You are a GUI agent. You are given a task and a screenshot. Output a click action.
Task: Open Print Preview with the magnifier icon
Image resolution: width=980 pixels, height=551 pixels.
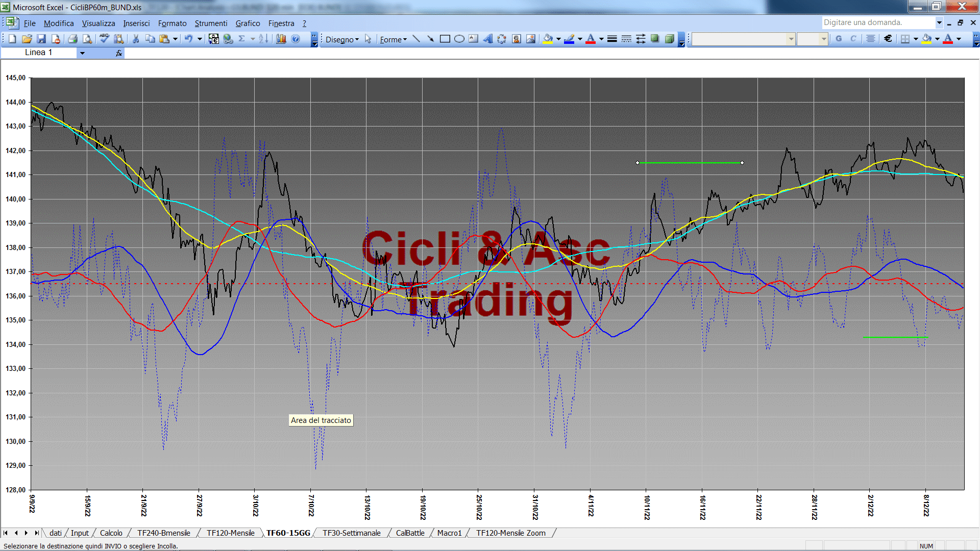pos(87,39)
